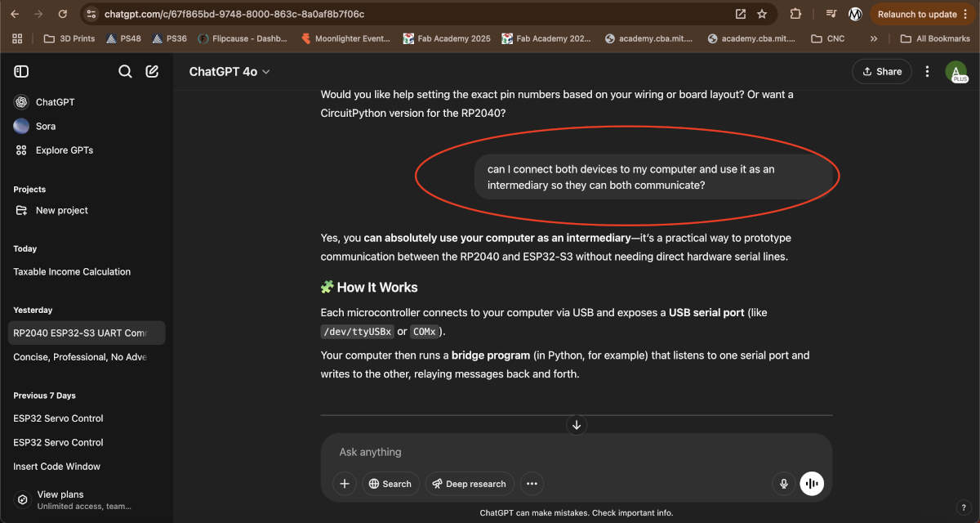Open the help question mark button
Viewport: 980px width, 523px height.
963,507
